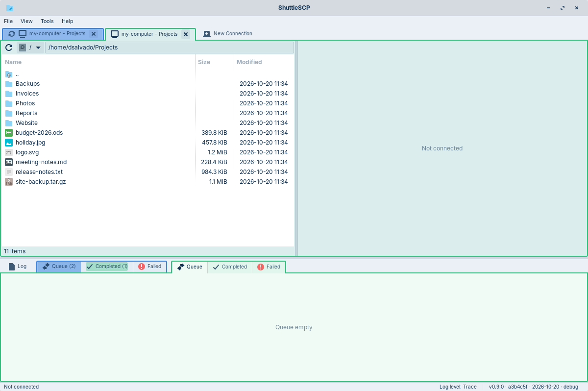Viewport: 588px width, 391px height.
Task: Open the Help menu
Action: [x=68, y=21]
